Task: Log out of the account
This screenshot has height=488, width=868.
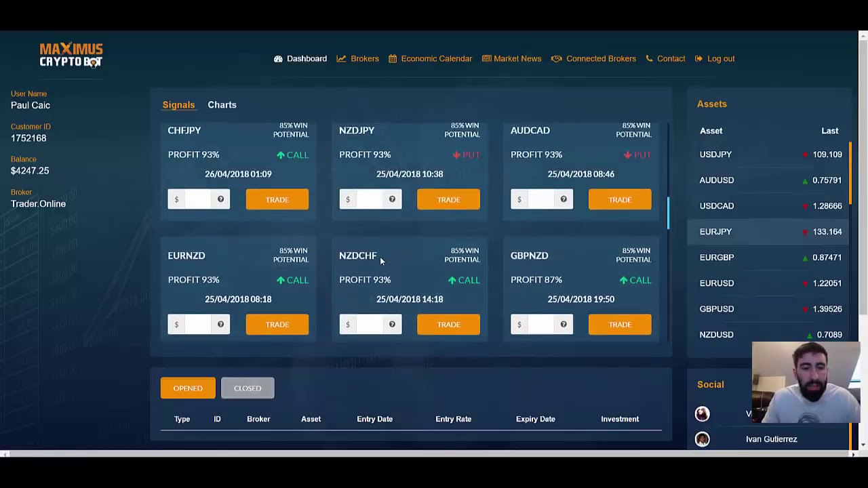Action: [x=715, y=59]
